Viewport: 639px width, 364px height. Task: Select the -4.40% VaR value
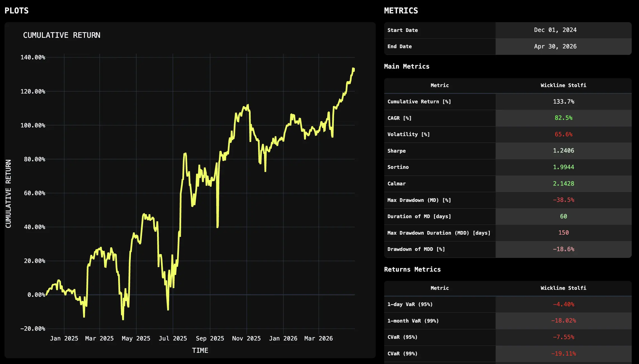[563, 304]
